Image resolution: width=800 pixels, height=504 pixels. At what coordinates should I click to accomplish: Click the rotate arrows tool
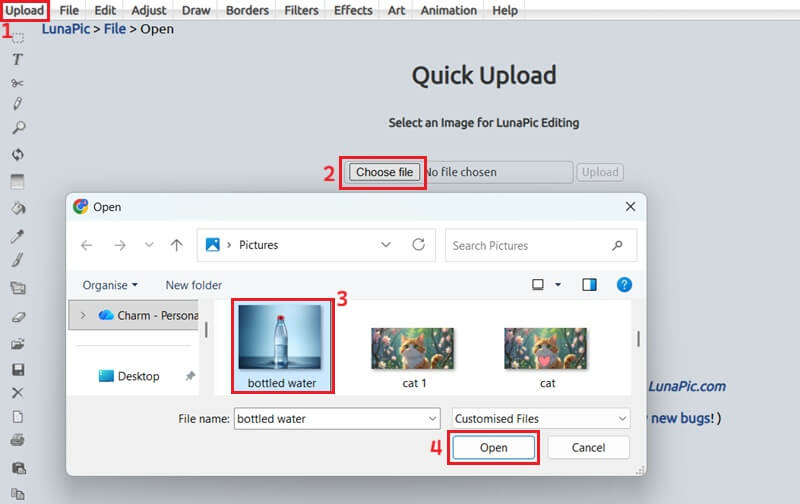click(x=18, y=154)
